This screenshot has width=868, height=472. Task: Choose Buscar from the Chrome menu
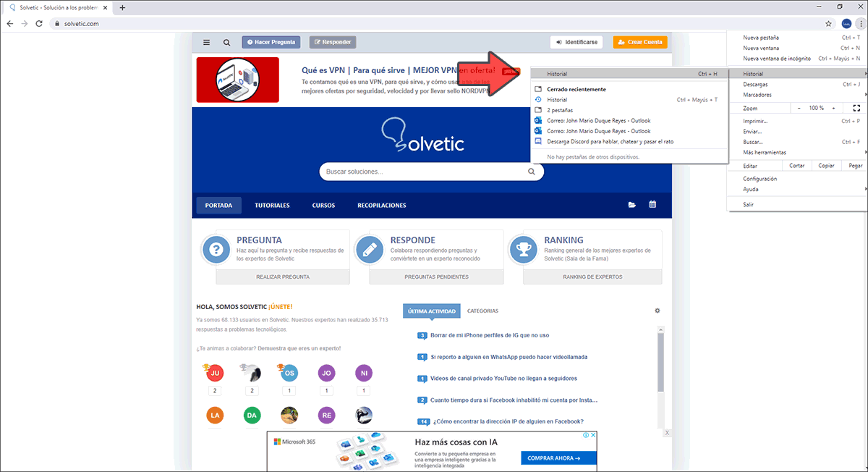tap(797, 142)
